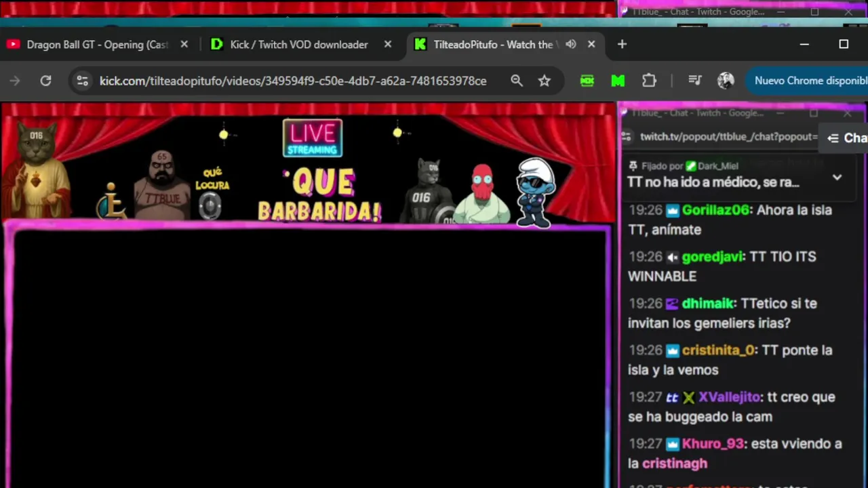Click the Kick favicon on TilteadoPitufo tab
Viewport: 868px width, 488px height.
420,44
